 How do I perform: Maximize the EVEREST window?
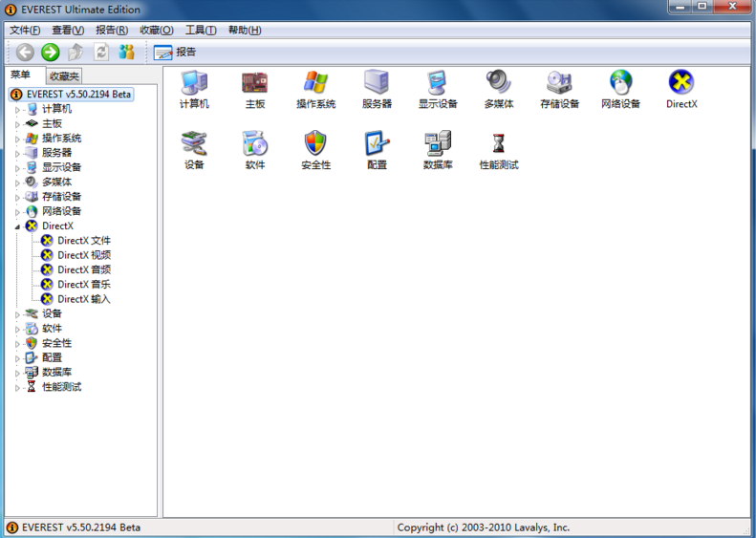702,7
